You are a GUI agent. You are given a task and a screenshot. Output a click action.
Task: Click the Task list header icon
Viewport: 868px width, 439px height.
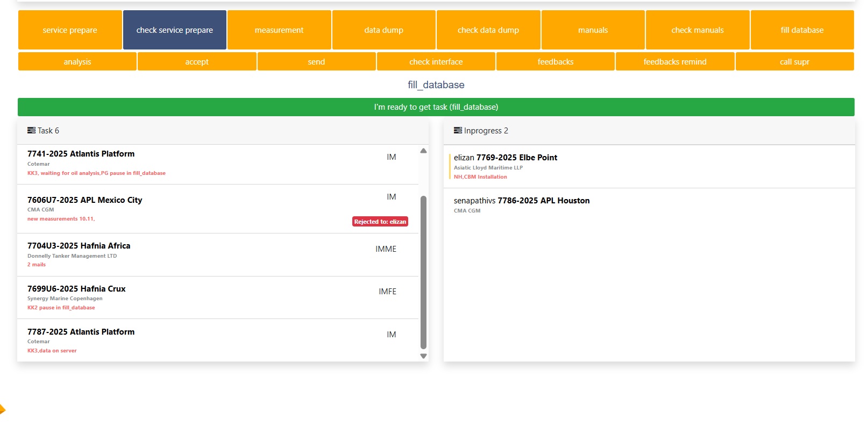(x=31, y=131)
